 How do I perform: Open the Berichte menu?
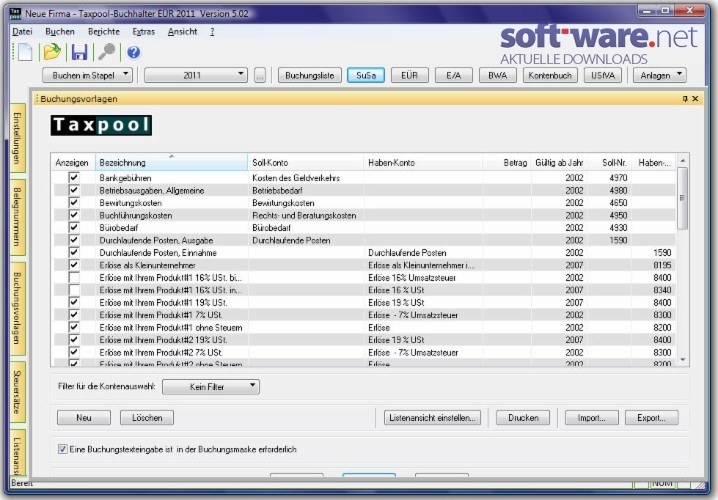103,32
